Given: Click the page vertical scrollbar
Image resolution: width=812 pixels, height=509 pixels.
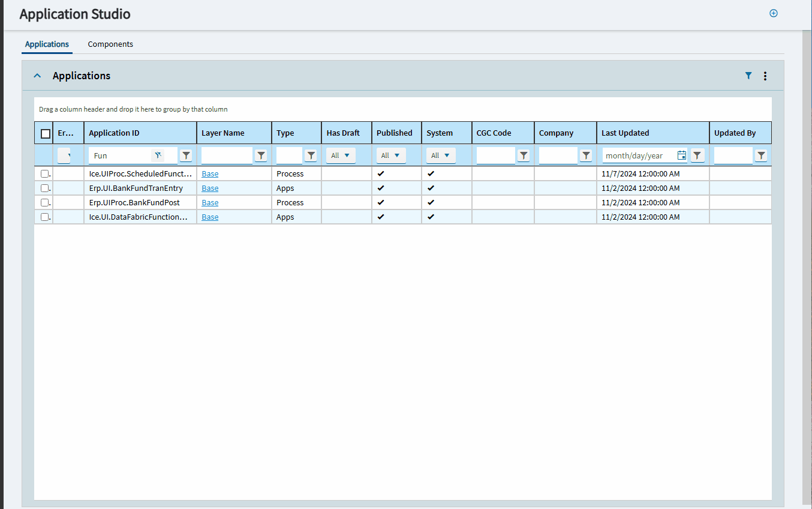Looking at the screenshot, I should pyautogui.click(x=807, y=267).
